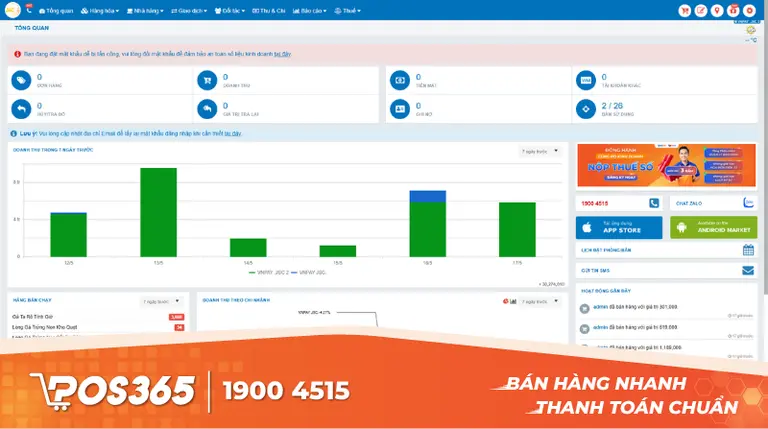Screen dimensions: 768x429
Task: Click the cash icon for Tiền mặt
Action: pos(400,80)
